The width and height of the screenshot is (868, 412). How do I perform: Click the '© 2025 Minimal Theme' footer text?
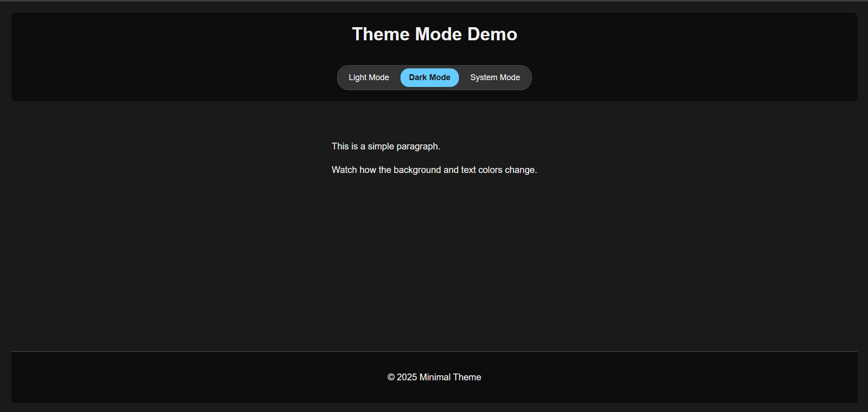pyautogui.click(x=434, y=377)
